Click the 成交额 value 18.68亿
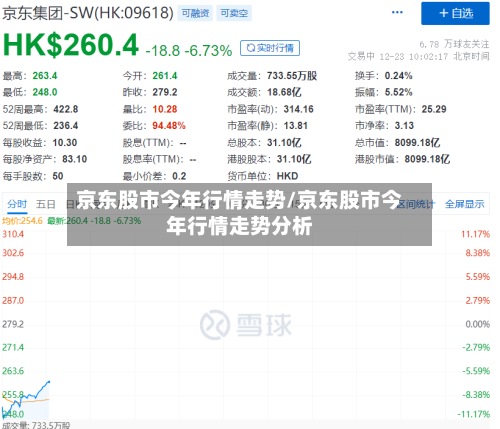 pyautogui.click(x=284, y=92)
